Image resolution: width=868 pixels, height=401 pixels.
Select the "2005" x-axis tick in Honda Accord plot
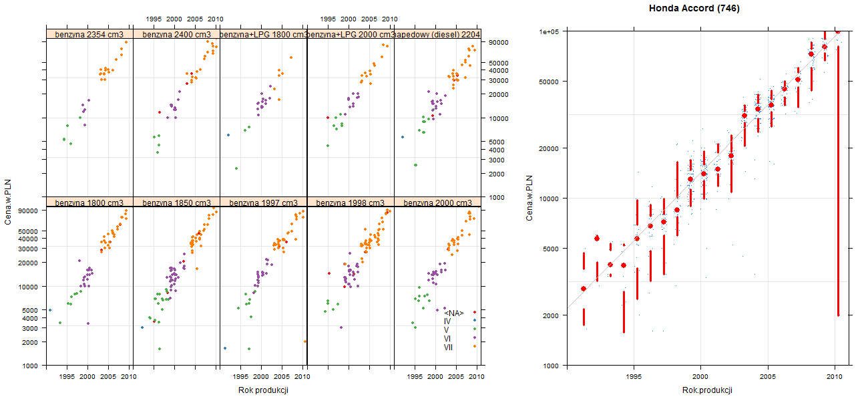pos(768,376)
